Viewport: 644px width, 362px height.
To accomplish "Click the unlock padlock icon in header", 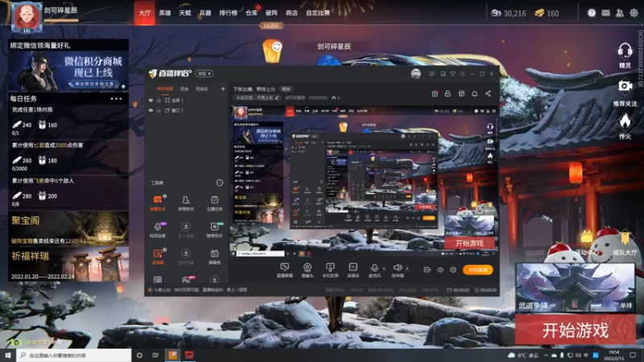I will (448, 93).
